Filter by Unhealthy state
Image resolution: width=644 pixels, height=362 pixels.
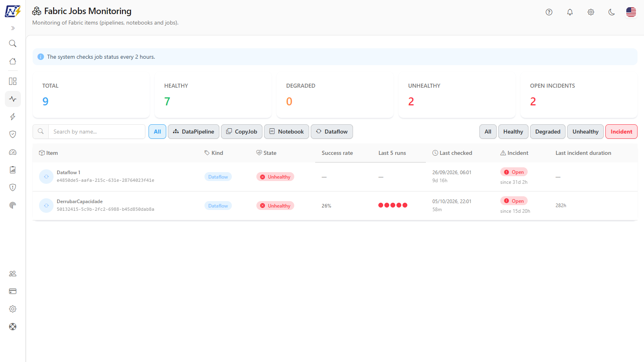[x=586, y=132]
